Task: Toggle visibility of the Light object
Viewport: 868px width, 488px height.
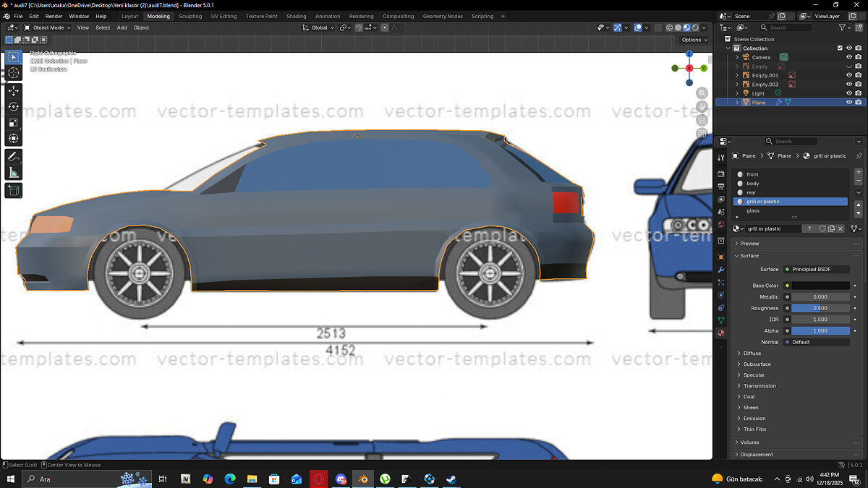Action: click(849, 93)
